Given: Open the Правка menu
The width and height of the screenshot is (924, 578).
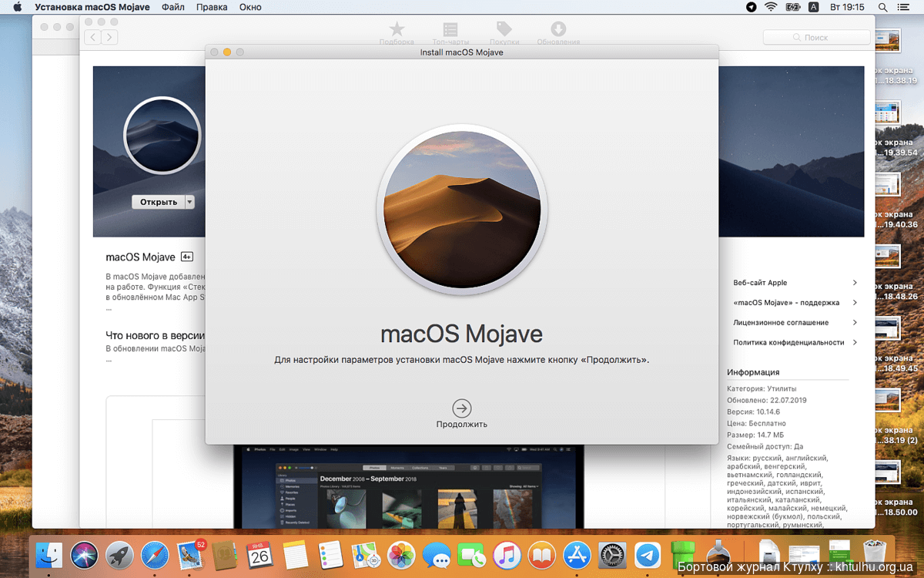Looking at the screenshot, I should point(212,7).
